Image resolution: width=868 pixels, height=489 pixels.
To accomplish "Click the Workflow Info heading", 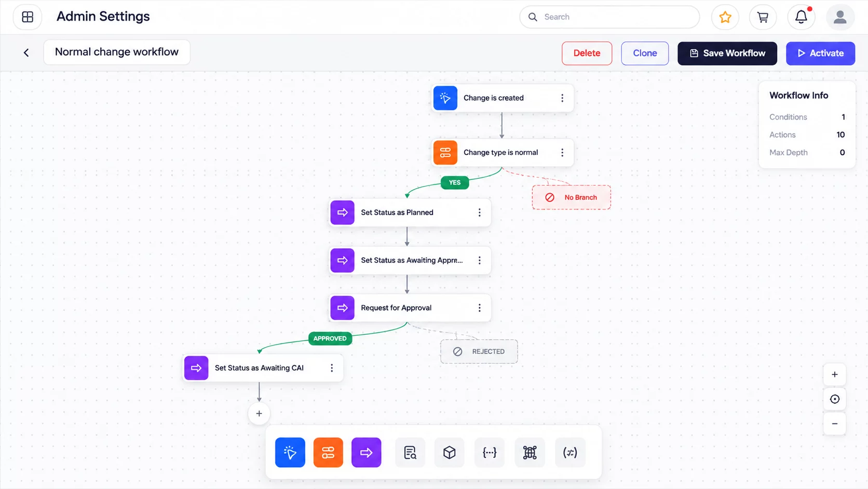I will tap(798, 96).
